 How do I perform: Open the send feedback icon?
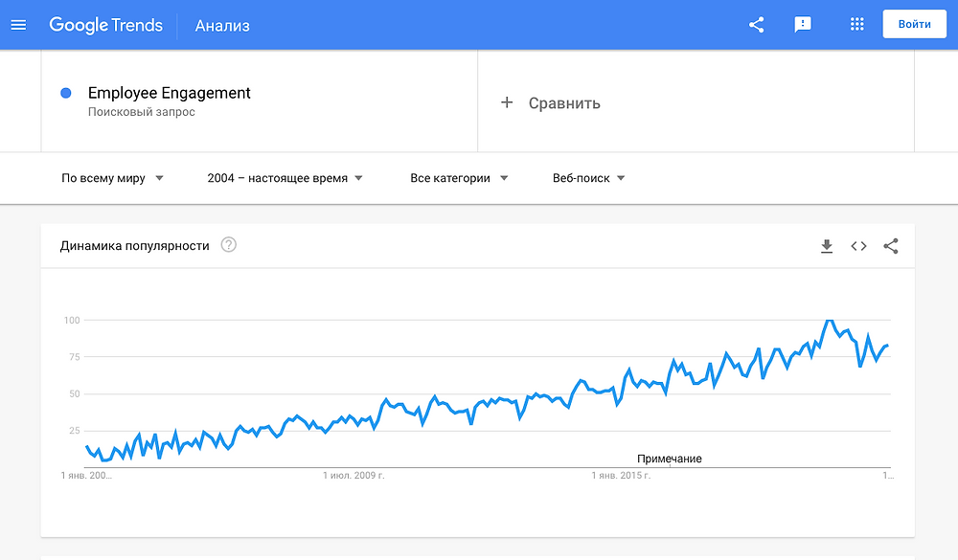coord(802,25)
